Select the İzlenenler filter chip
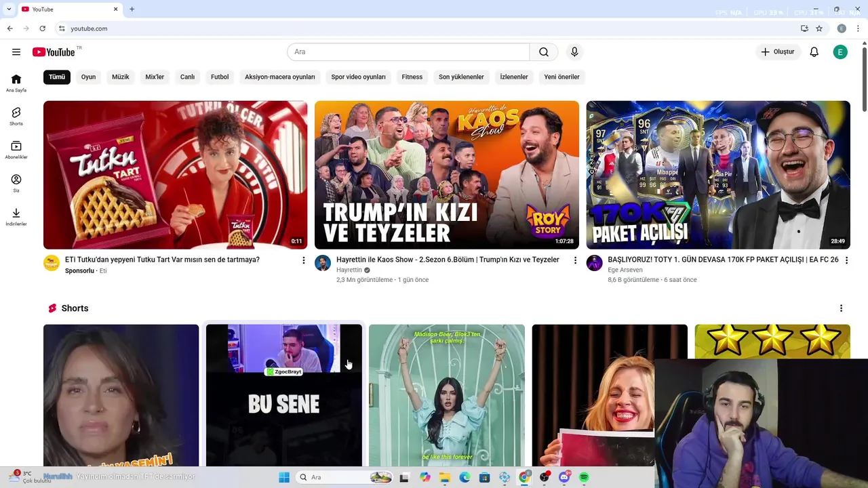 coord(514,77)
